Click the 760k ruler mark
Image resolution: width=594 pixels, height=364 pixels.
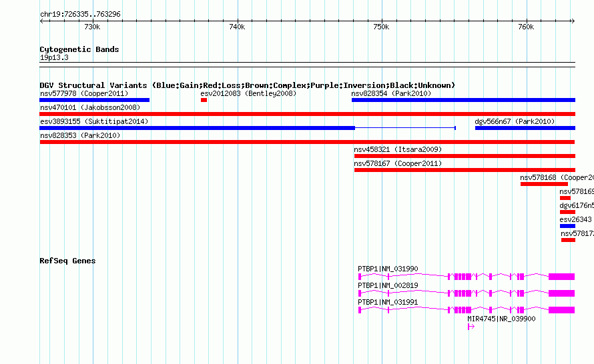point(526,27)
